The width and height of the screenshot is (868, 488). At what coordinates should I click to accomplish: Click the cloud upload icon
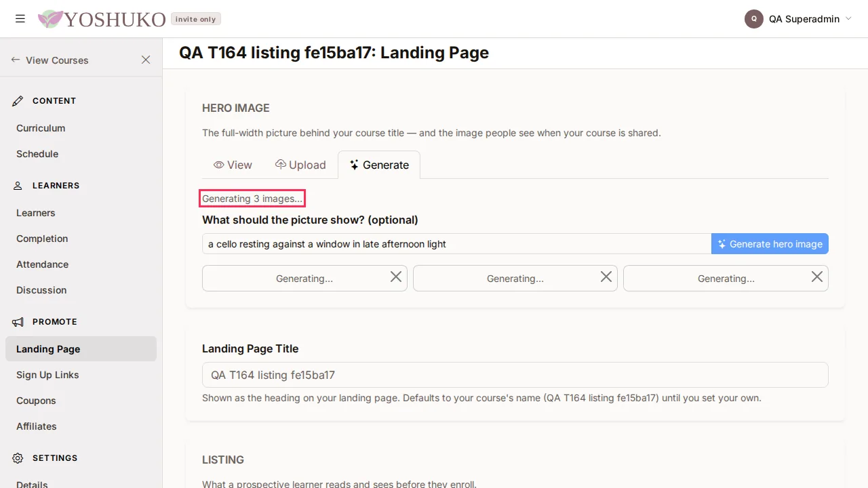[x=280, y=165]
